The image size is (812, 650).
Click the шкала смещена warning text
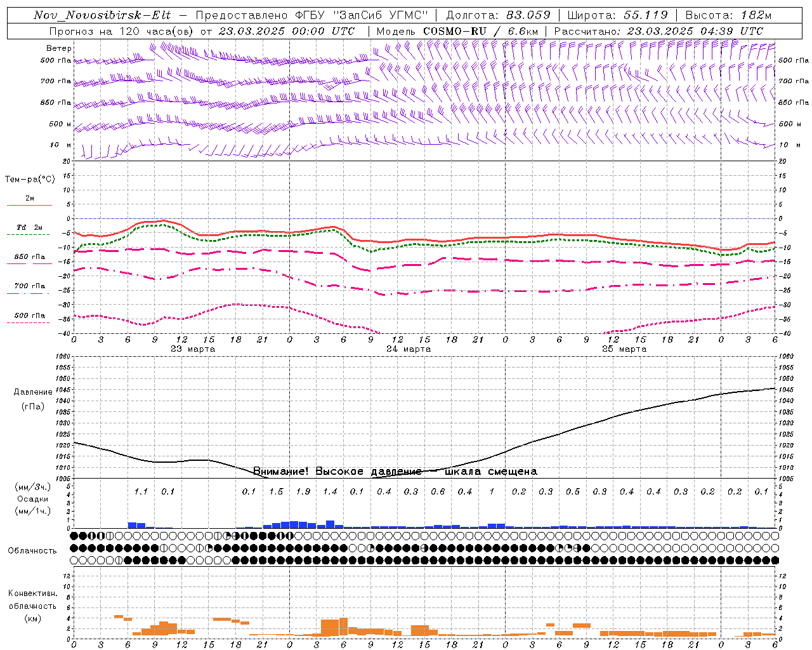click(x=491, y=471)
